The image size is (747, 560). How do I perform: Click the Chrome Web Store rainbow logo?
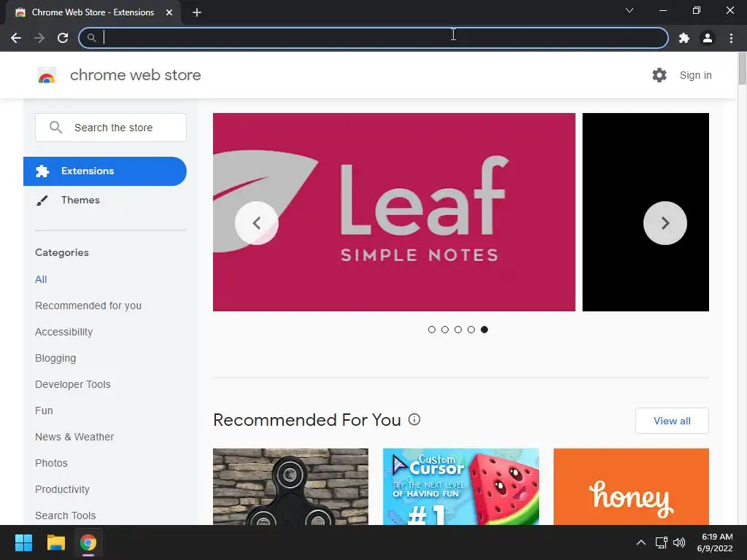click(47, 75)
